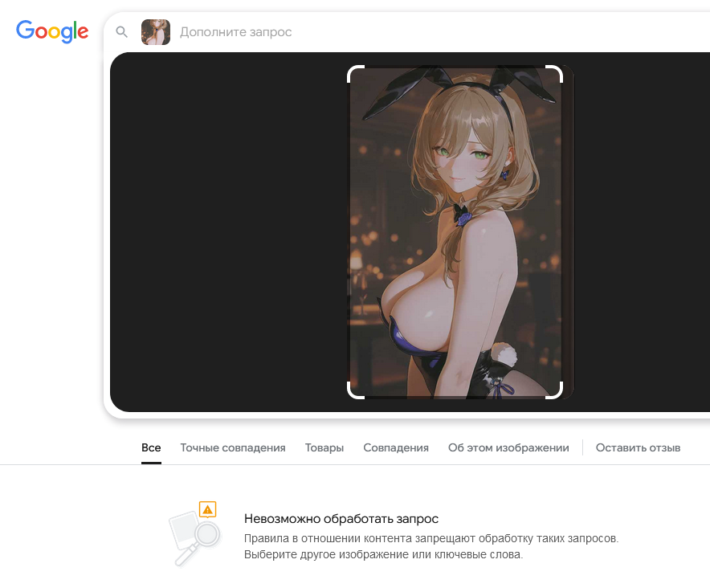Select the "Все" tab
The height and width of the screenshot is (588, 710).
(151, 447)
